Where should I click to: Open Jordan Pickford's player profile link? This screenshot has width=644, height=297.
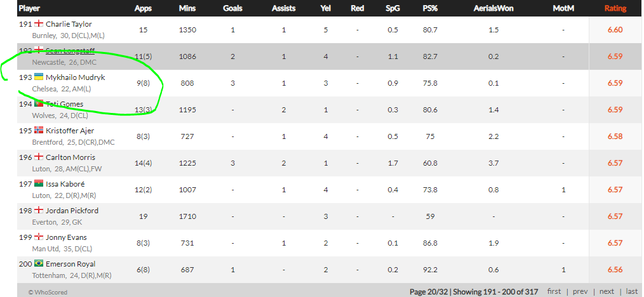pyautogui.click(x=72, y=211)
